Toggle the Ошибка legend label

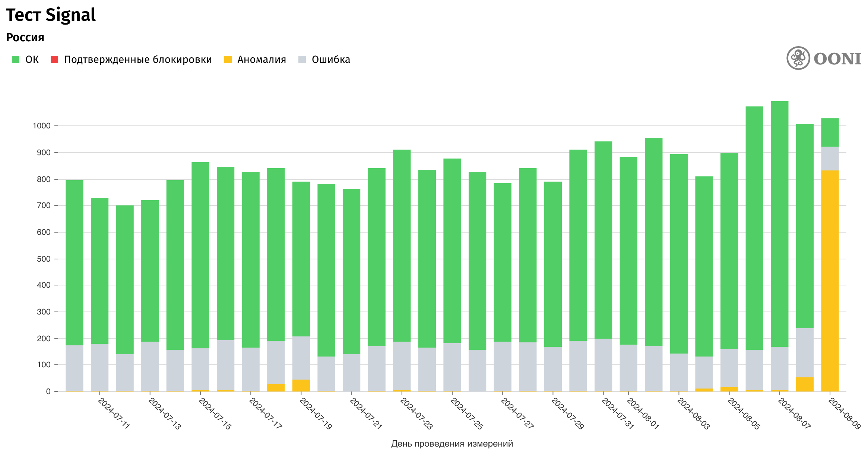pyautogui.click(x=331, y=60)
